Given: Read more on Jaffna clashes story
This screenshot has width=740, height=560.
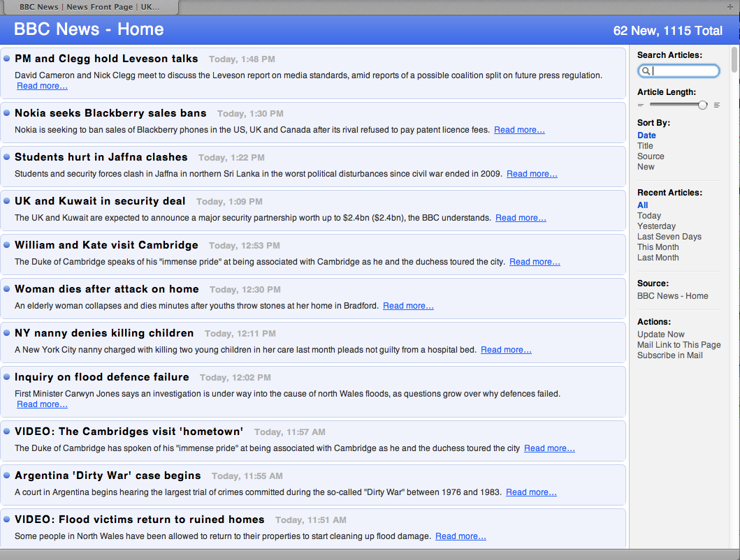Looking at the screenshot, I should click(532, 174).
